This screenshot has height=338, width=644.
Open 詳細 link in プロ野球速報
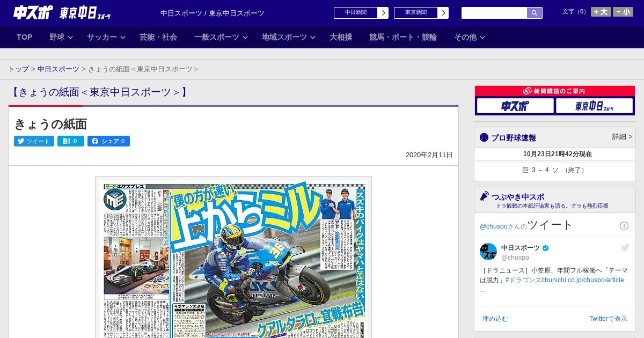pos(623,137)
